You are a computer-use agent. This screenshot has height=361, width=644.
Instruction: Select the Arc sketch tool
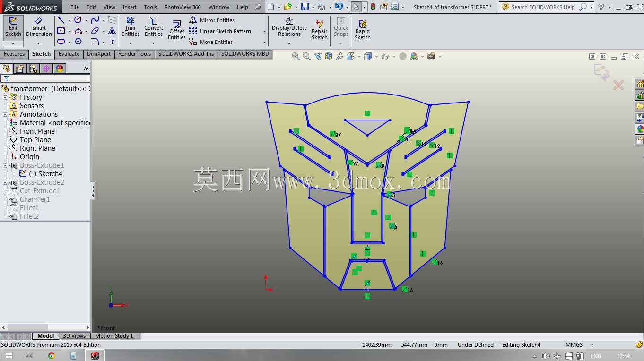(78, 31)
